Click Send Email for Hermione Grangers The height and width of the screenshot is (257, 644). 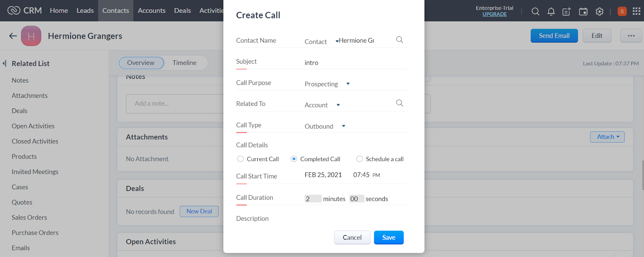553,35
